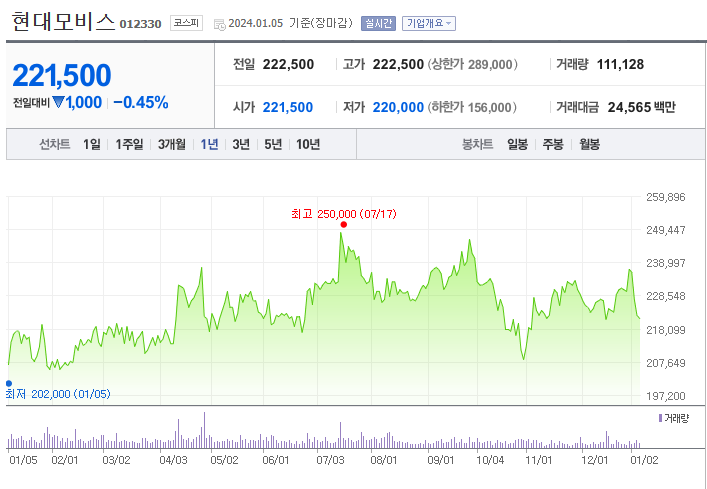This screenshot has height=489, width=707.
Task: Click the 최고 250,000 (07/17) label
Action: (x=344, y=214)
